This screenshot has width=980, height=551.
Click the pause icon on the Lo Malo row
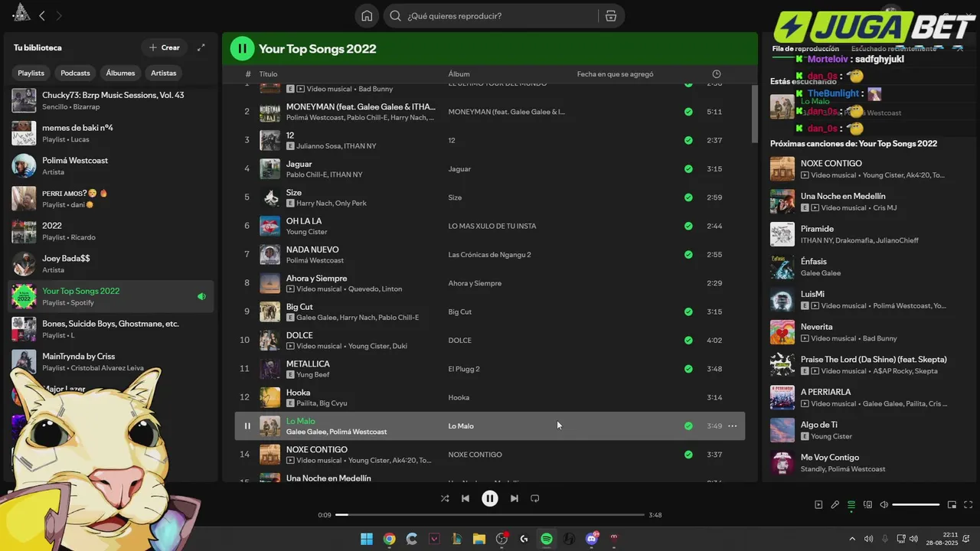(247, 426)
